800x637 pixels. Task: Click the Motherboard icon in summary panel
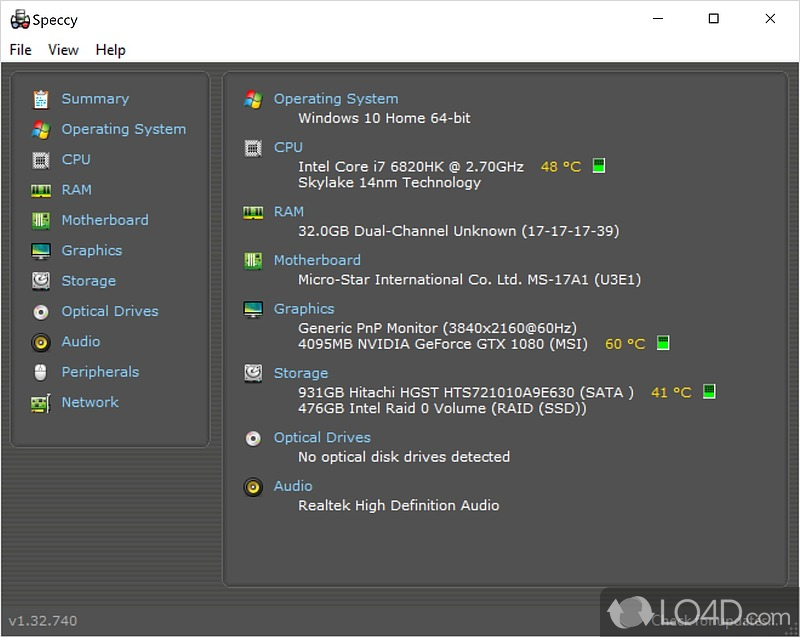click(253, 261)
